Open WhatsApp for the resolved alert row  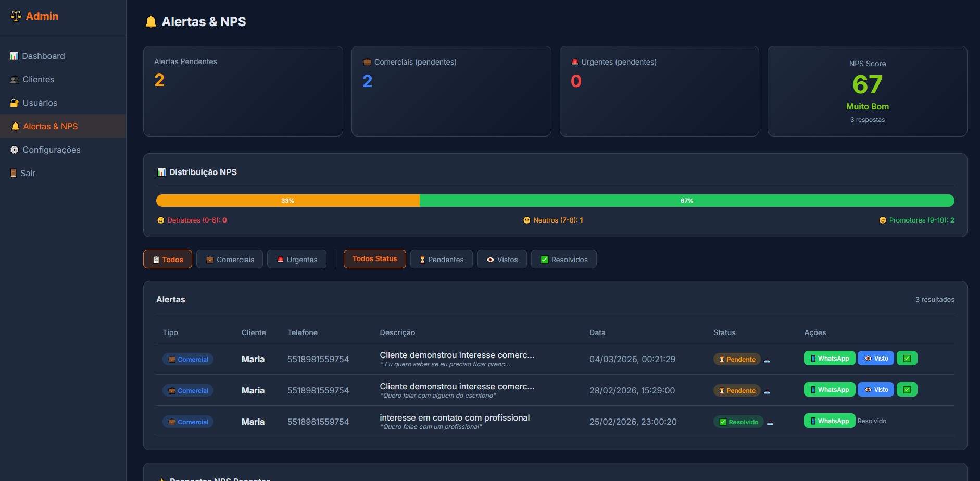(x=829, y=421)
